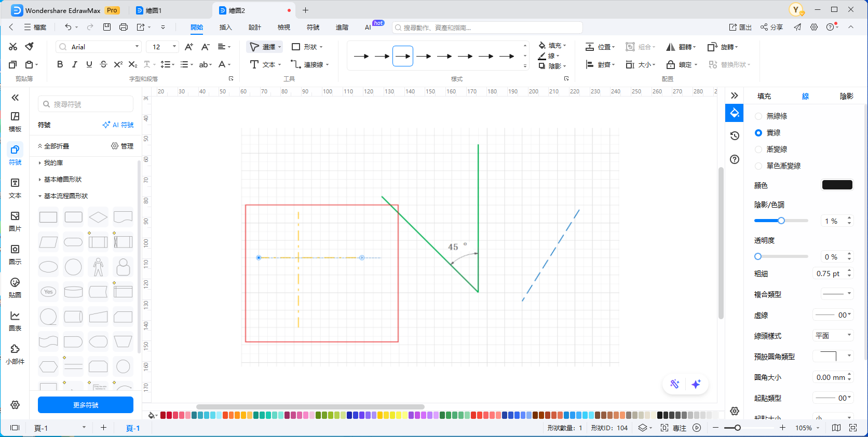Click the format painter icon
The height and width of the screenshot is (437, 868).
pyautogui.click(x=30, y=47)
